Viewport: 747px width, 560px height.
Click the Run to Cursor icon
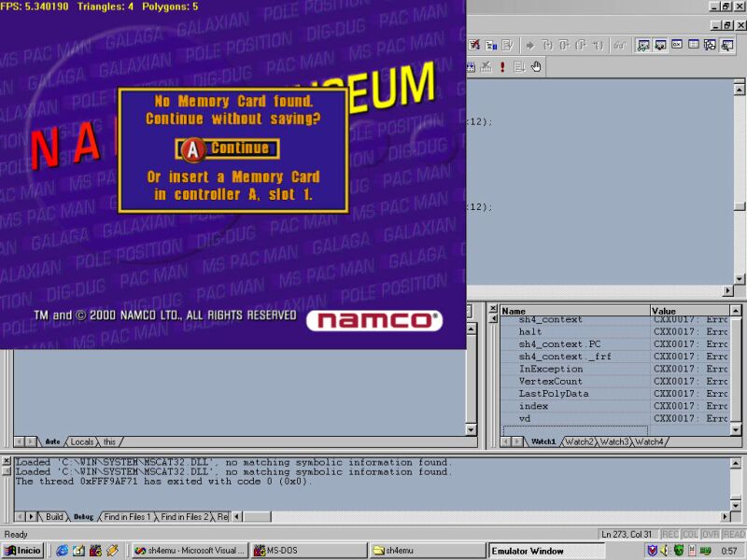[x=598, y=45]
